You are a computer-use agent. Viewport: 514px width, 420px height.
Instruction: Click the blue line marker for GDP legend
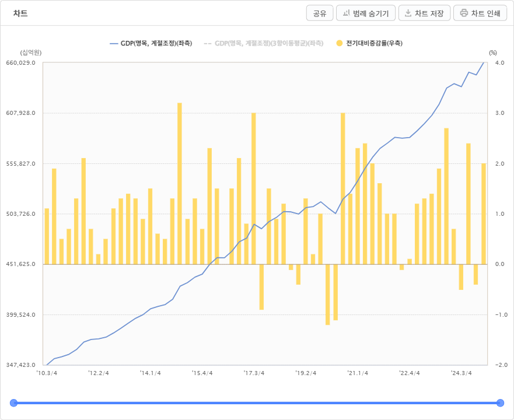click(x=114, y=43)
